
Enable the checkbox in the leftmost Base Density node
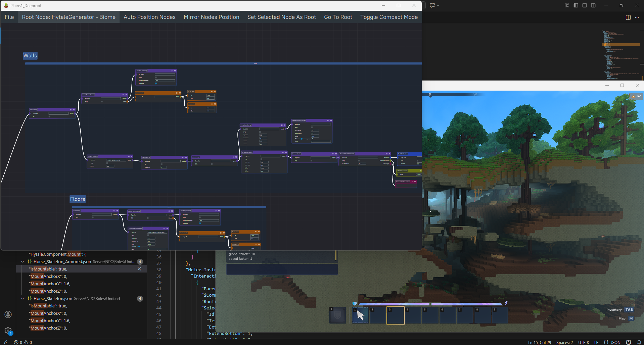click(50, 117)
